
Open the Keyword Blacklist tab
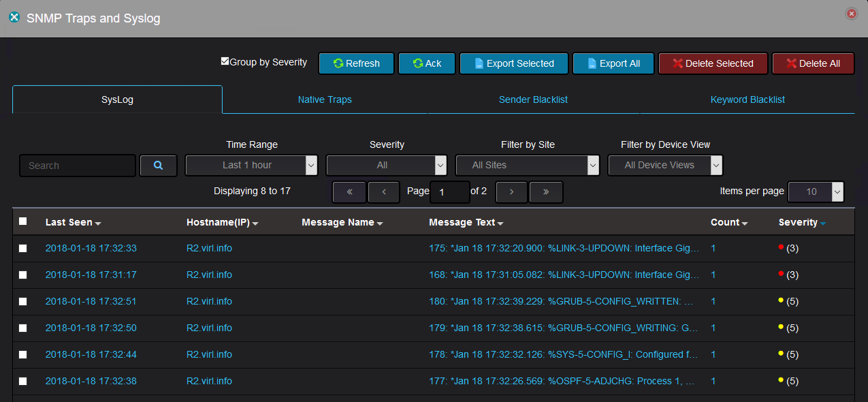pyautogui.click(x=748, y=99)
